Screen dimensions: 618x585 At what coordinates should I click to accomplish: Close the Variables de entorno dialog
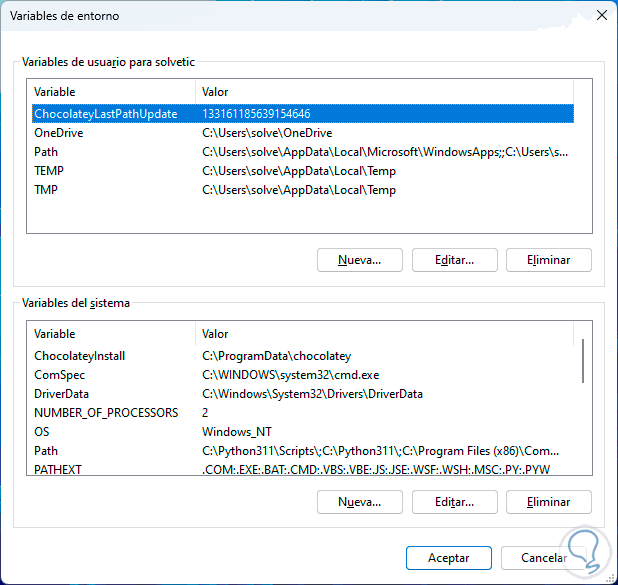(x=599, y=15)
